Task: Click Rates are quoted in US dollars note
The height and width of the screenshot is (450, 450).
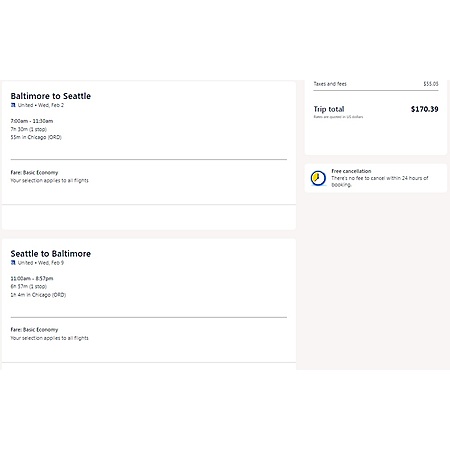Action: click(x=338, y=117)
